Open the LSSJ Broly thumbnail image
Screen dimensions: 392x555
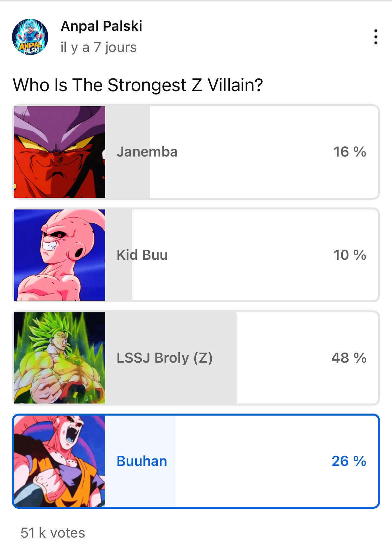[x=60, y=358]
